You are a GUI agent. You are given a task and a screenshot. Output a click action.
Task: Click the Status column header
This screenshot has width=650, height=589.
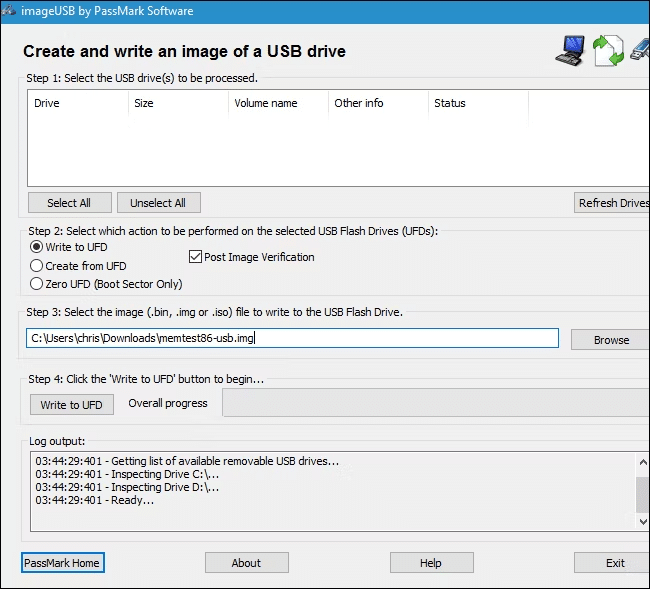tap(476, 103)
